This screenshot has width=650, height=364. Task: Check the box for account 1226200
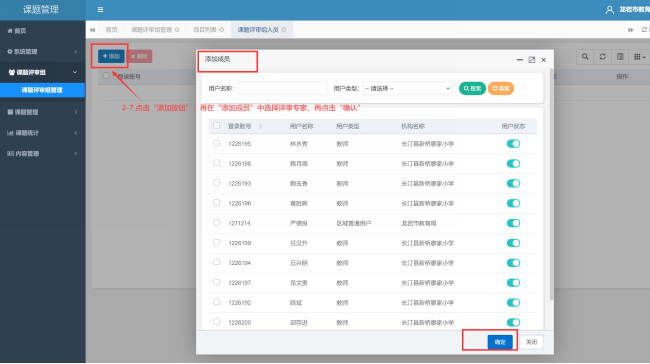(216, 322)
